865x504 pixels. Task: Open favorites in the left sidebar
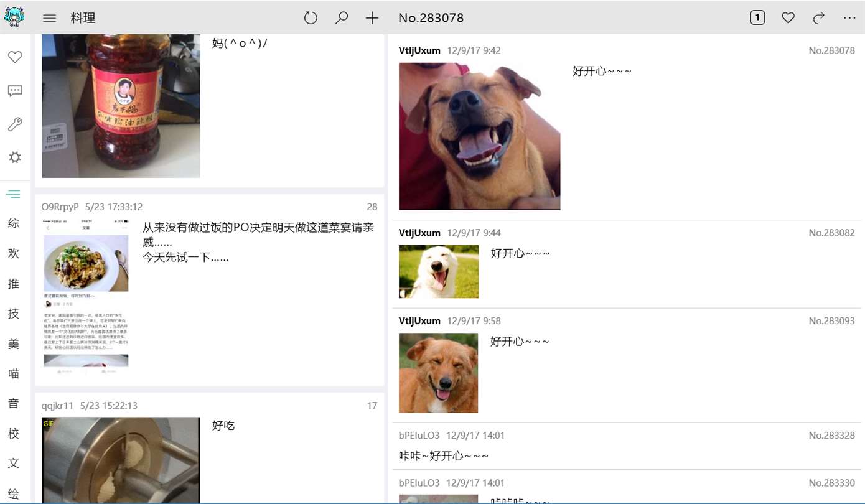point(15,57)
